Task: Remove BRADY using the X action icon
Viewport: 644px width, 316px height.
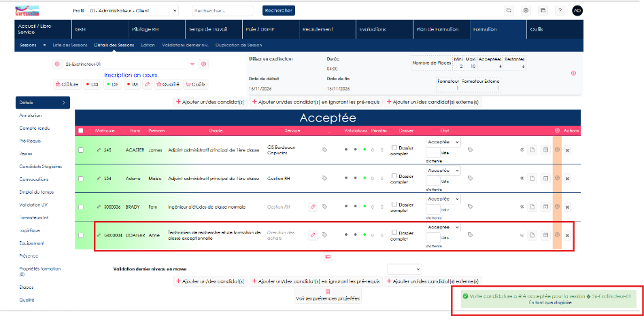Action: pos(567,207)
